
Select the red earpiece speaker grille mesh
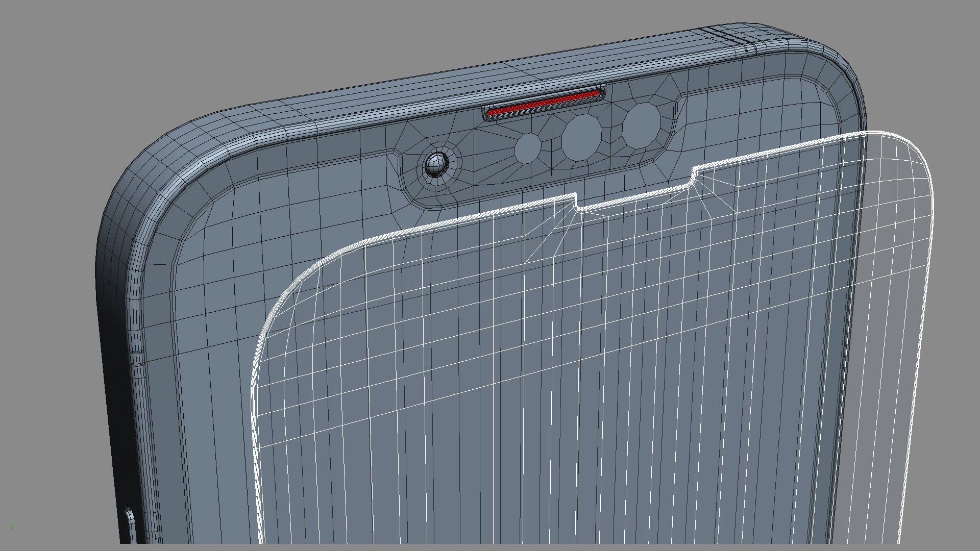[545, 103]
